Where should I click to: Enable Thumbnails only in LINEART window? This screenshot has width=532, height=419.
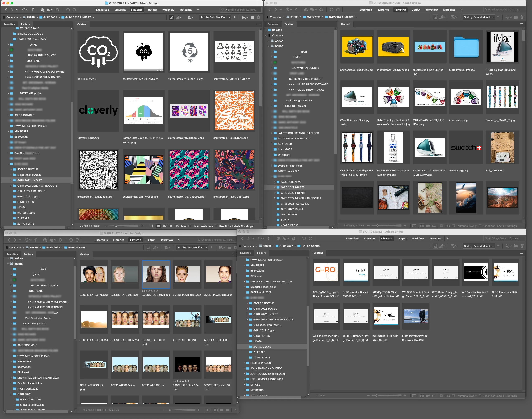tap(190, 226)
